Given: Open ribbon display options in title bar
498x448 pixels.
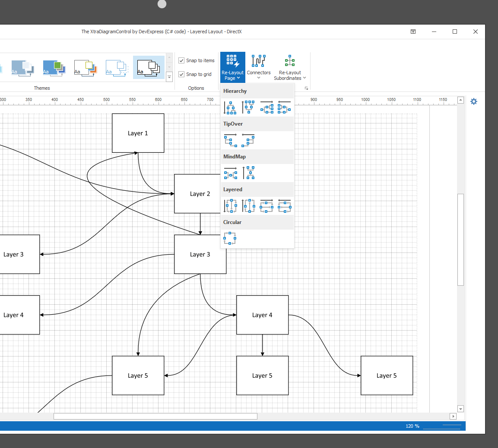Looking at the screenshot, I should (x=413, y=32).
